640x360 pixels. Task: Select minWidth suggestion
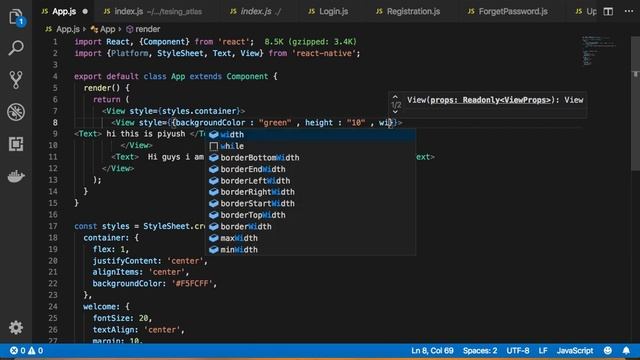tap(310, 249)
